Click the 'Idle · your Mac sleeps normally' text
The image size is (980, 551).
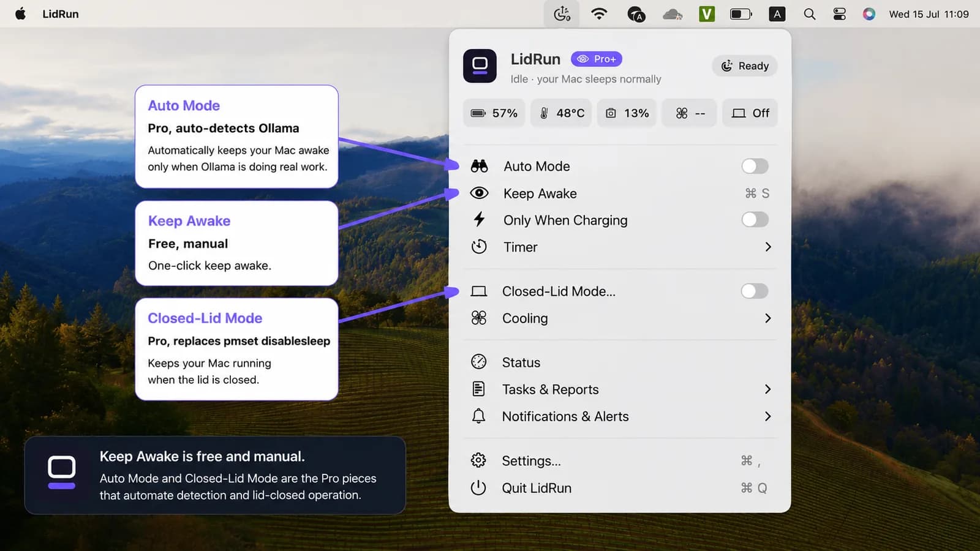tap(586, 79)
